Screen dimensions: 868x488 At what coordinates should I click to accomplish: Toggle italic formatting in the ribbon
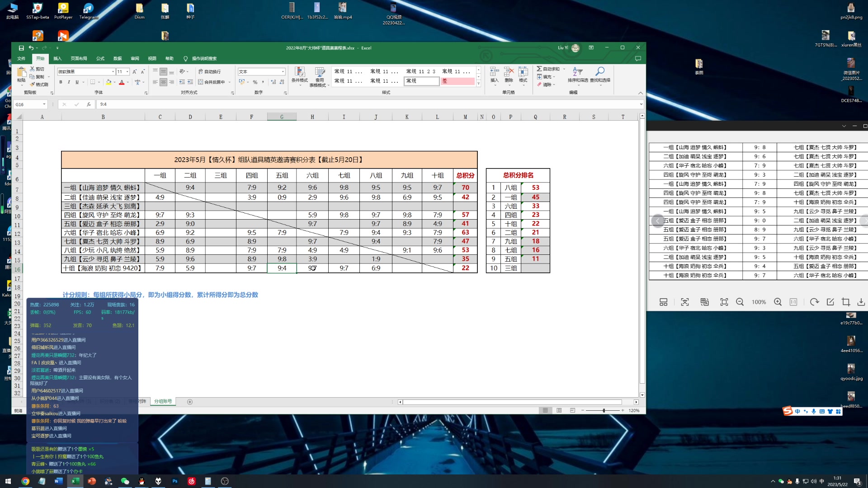pos(69,82)
